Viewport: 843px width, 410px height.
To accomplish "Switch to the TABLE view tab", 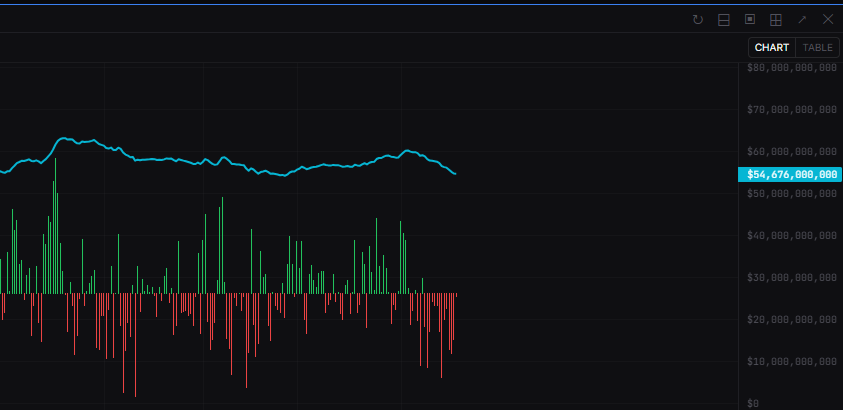I will tap(817, 47).
